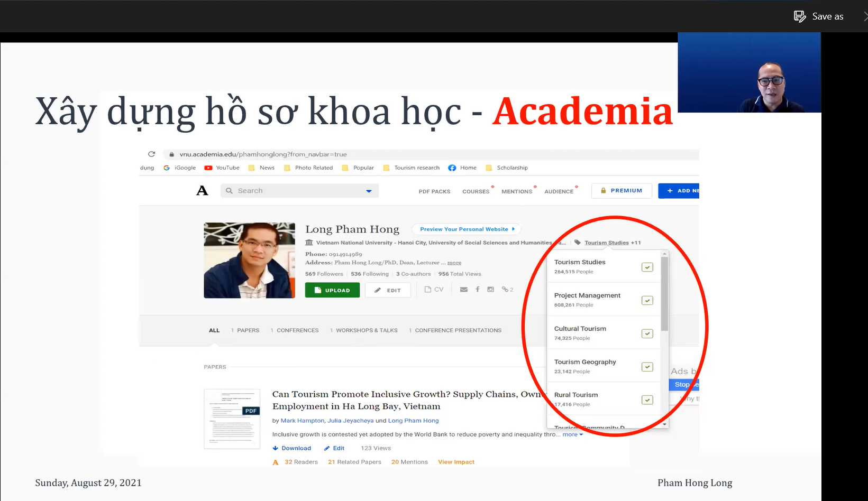Image resolution: width=868 pixels, height=501 pixels.
Task: Click the email envelope icon on profile
Action: pos(464,290)
